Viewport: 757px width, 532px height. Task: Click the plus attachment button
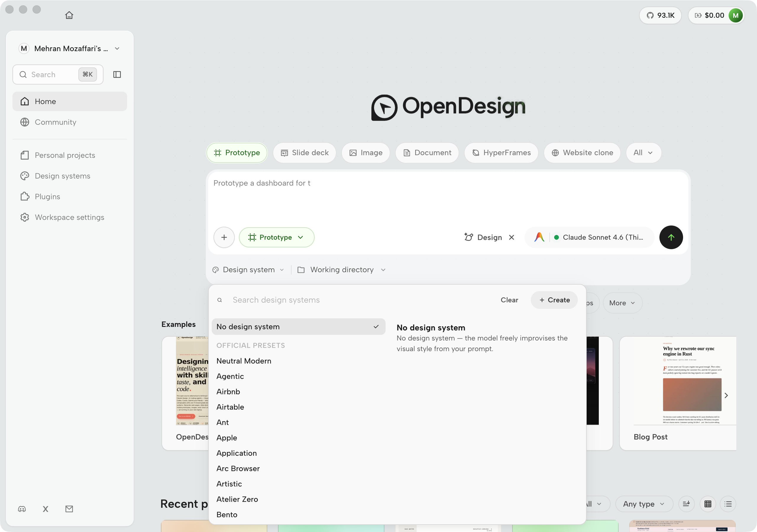tap(224, 237)
